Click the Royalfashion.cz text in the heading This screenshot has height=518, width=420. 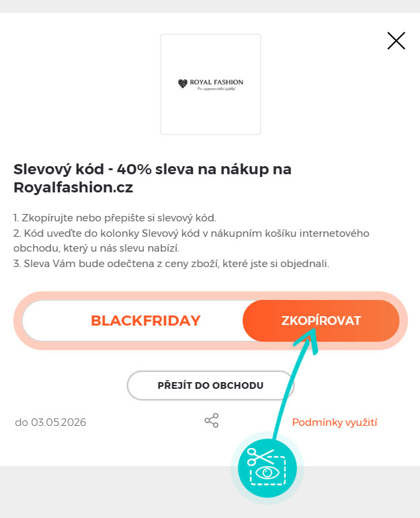(x=73, y=188)
